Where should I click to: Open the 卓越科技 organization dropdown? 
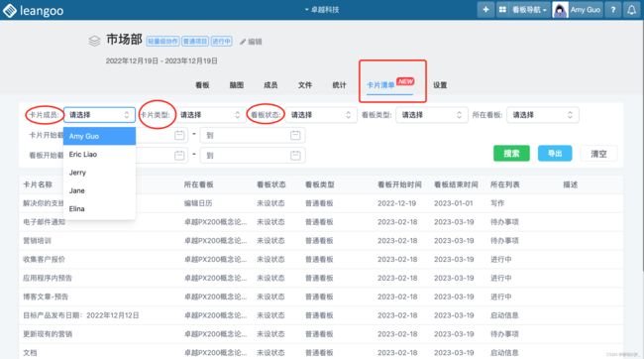click(x=322, y=10)
